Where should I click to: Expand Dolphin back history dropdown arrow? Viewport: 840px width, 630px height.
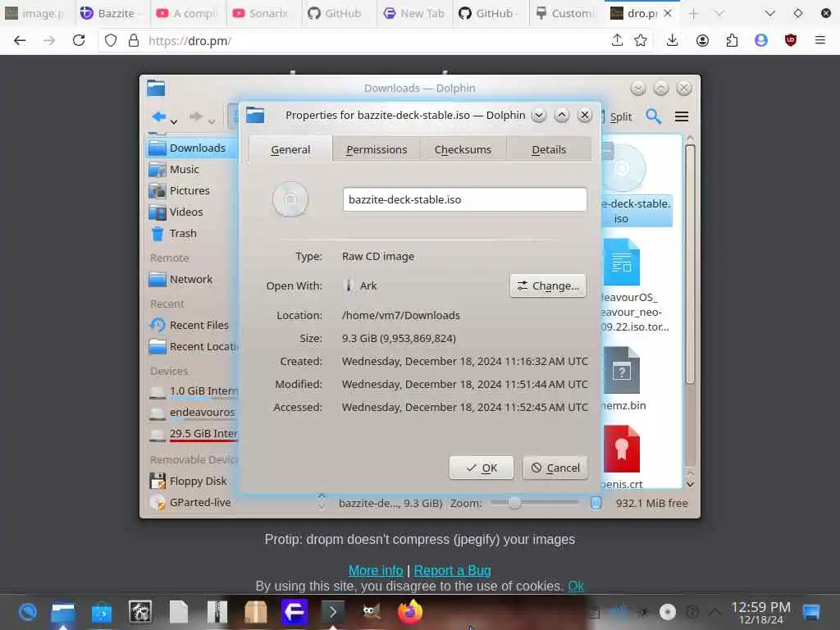(x=174, y=122)
